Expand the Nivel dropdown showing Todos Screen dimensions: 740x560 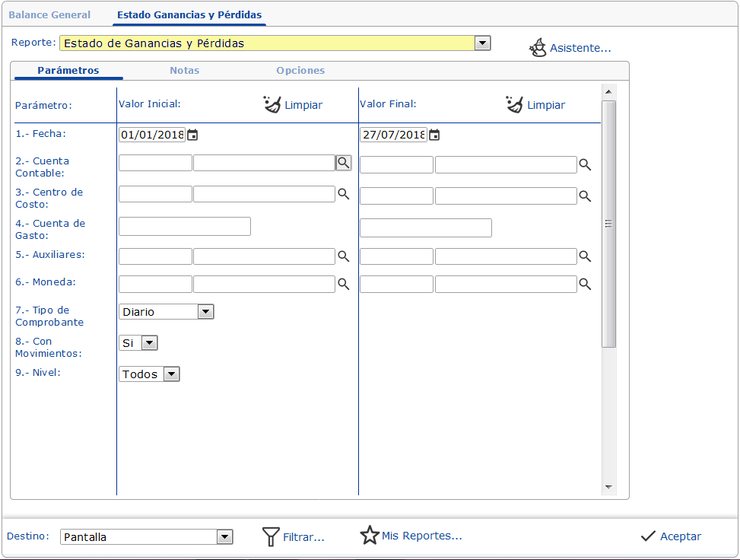[x=171, y=374]
